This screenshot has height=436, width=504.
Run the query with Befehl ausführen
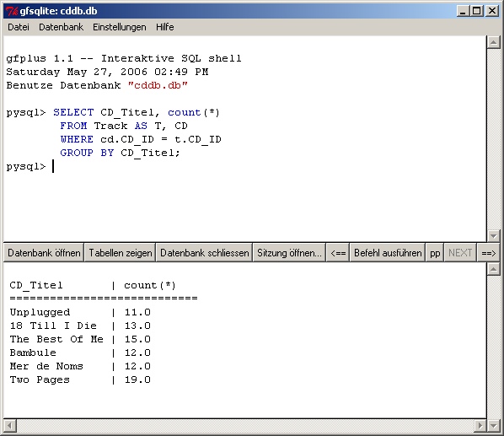(388, 253)
